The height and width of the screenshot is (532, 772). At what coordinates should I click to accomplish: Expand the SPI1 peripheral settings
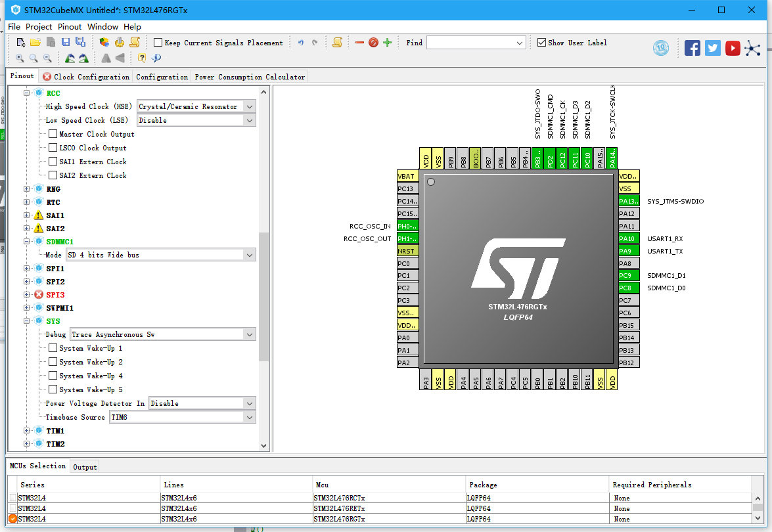tap(26, 268)
